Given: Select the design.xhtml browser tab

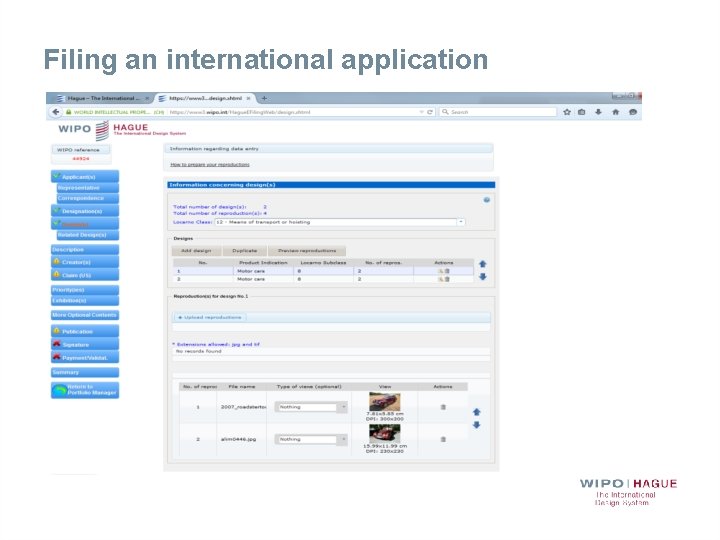Looking at the screenshot, I should (x=205, y=98).
